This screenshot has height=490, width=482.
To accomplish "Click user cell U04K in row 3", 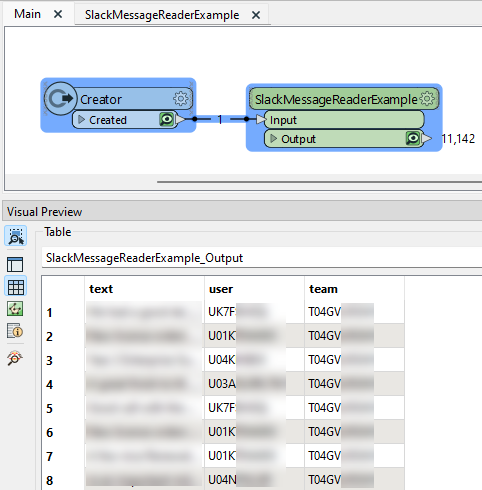I will click(x=254, y=360).
